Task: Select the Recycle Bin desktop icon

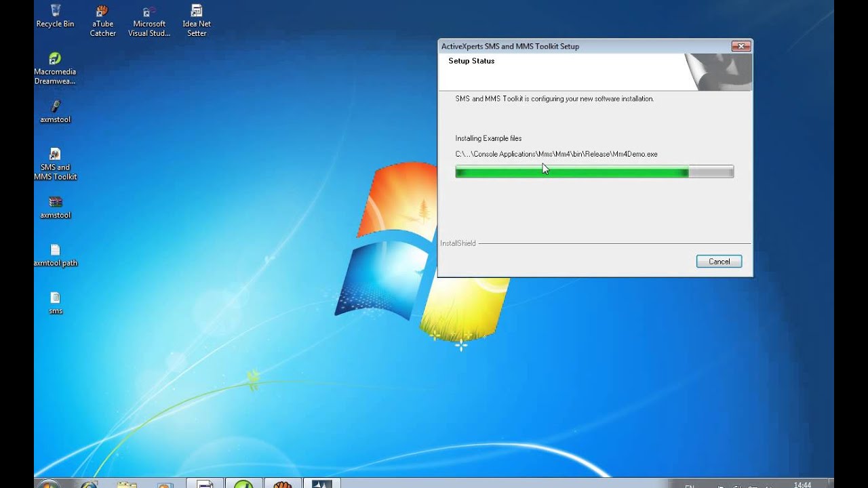Action: point(55,16)
